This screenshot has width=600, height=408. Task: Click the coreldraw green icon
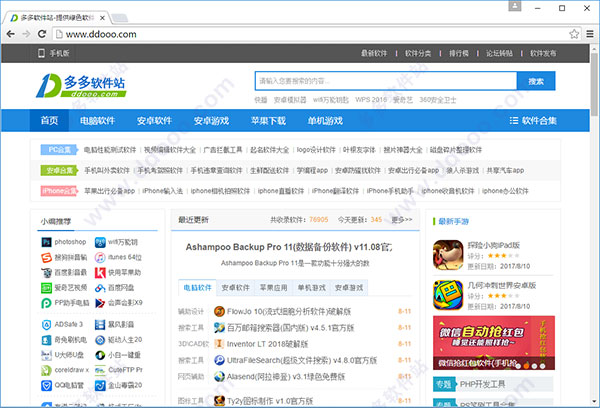coord(46,370)
